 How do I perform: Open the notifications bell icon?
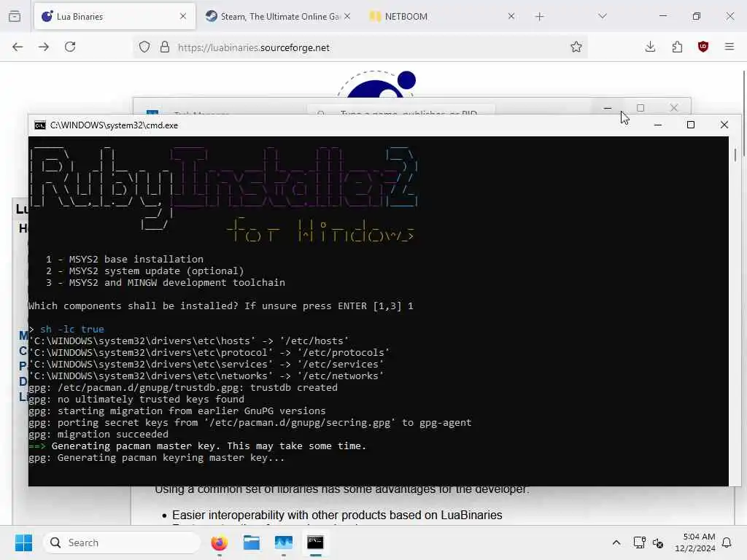click(x=727, y=542)
